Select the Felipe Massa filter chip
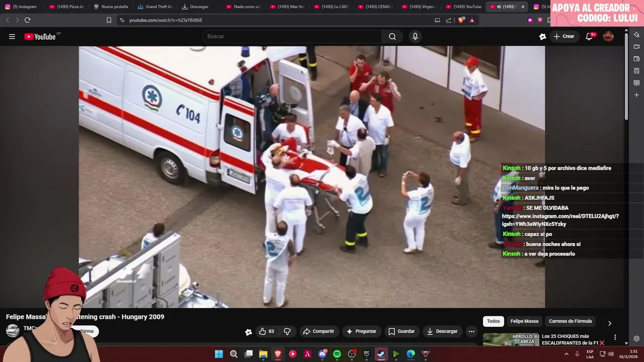This screenshot has width=644, height=362. [x=524, y=321]
